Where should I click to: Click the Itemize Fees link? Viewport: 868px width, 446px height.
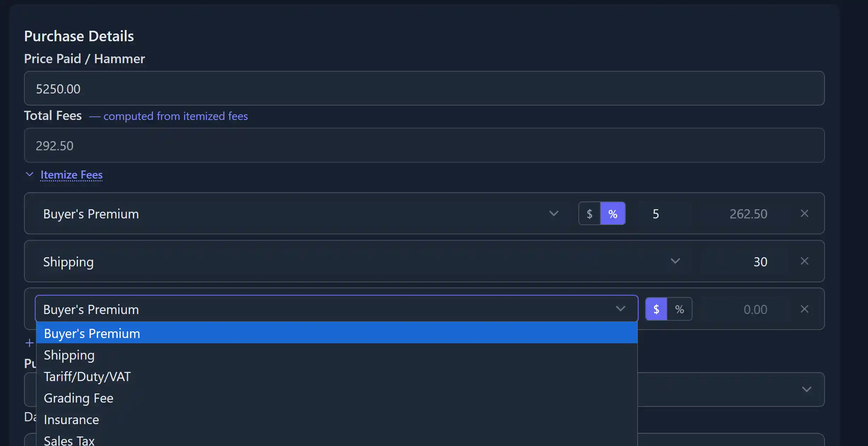71,175
